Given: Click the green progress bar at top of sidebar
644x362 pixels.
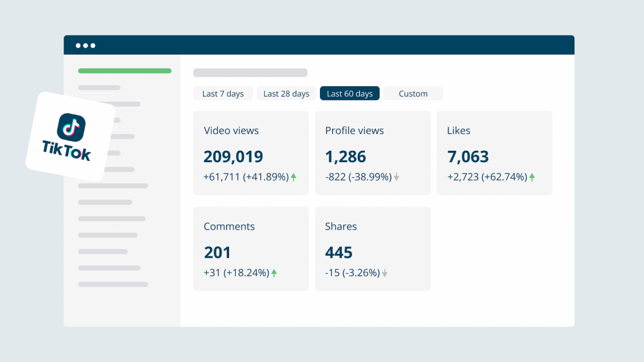Looking at the screenshot, I should click(124, 71).
